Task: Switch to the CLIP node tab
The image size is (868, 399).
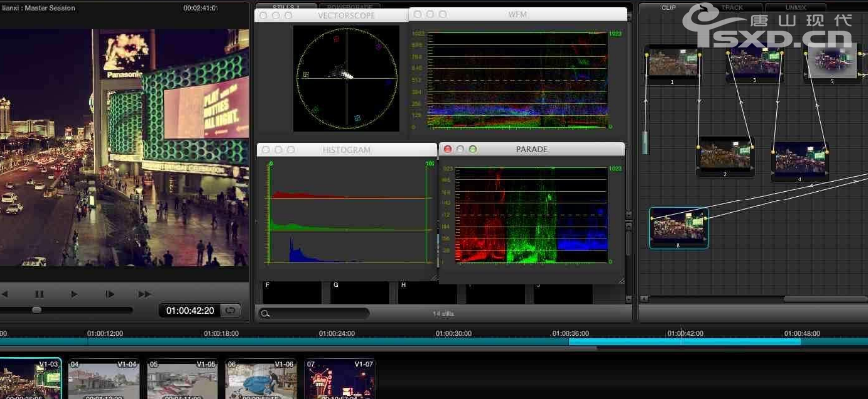Action: point(669,8)
